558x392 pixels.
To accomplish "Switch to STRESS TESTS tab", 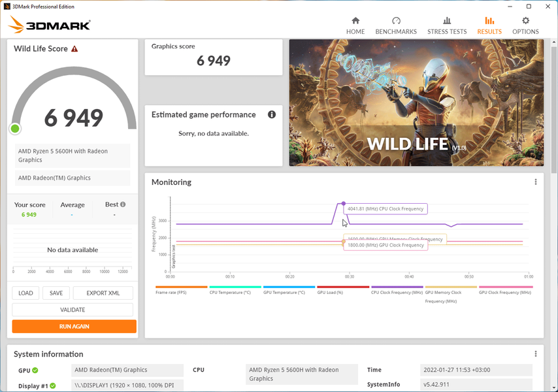I will click(447, 25).
